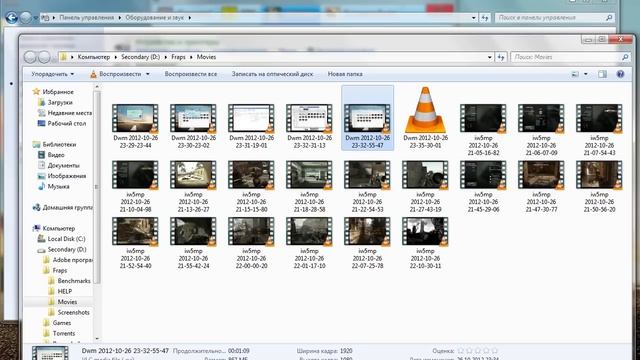Screen dimensions: 640x360
Task: Select video iw5mp 2012-10-26 22-07-25-78
Action: [367, 242]
